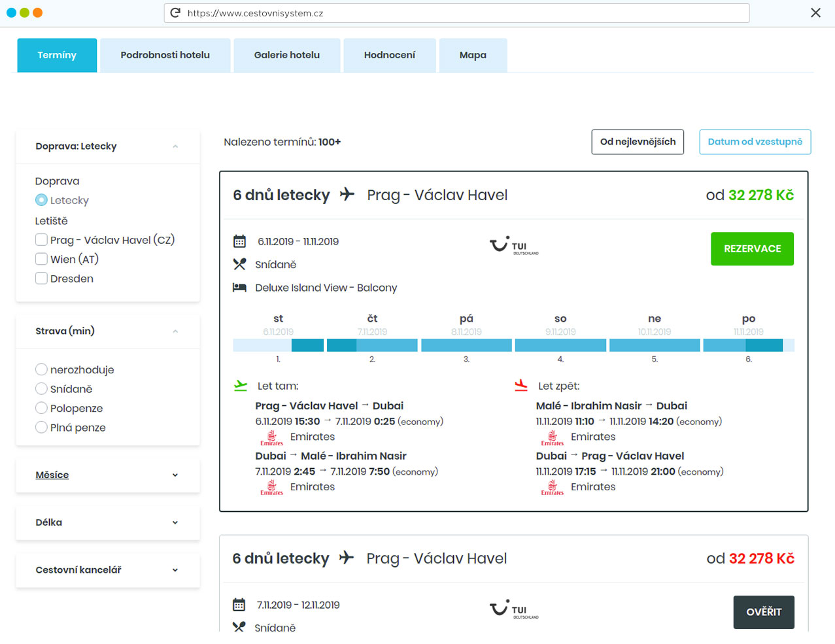Screen dimensions: 835x644
Task: Click the bed icon for Deluxe Island View
Action: (x=240, y=288)
